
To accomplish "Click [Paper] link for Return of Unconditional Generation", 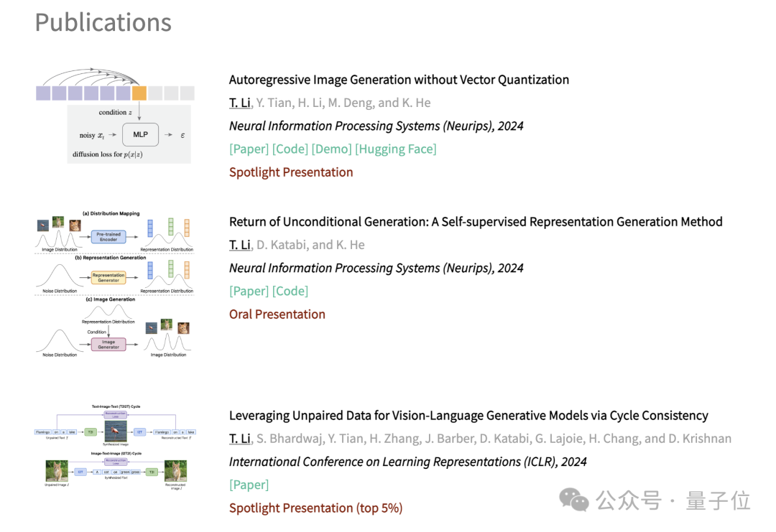I will pyautogui.click(x=249, y=291).
